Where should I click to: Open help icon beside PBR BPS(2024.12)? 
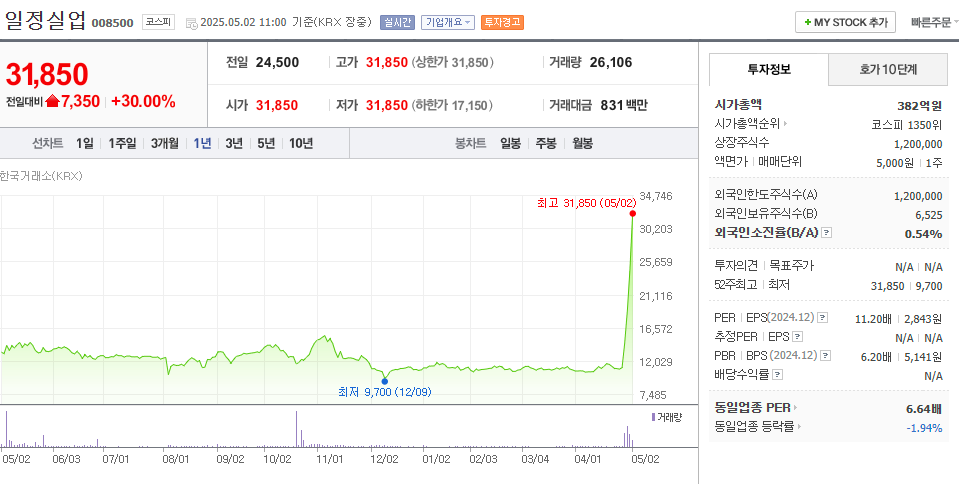826,355
